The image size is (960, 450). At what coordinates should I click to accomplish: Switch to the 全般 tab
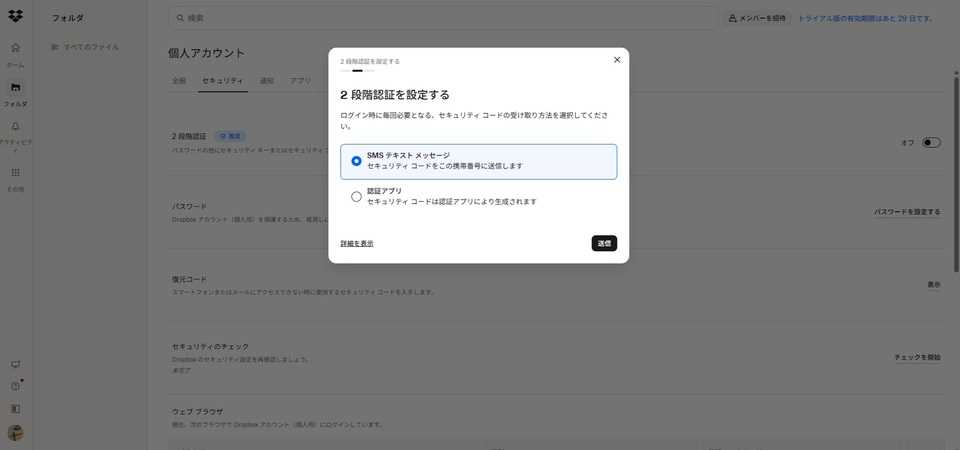pos(178,81)
